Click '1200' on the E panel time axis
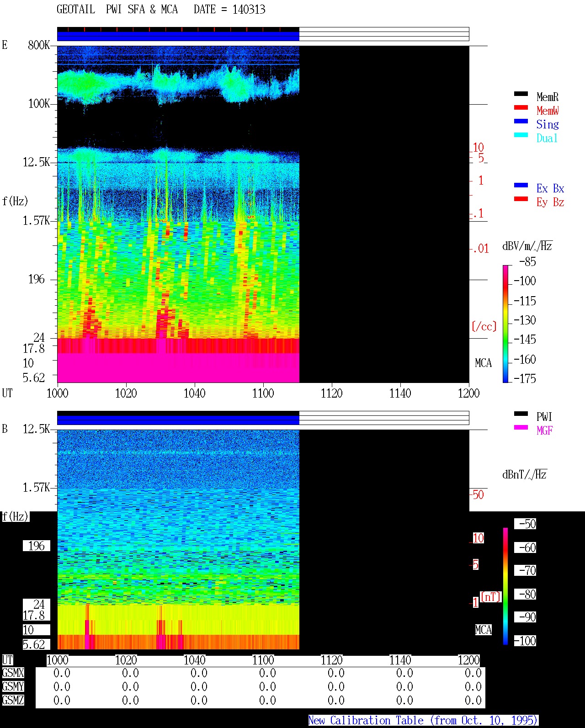585x728 pixels. (468, 393)
